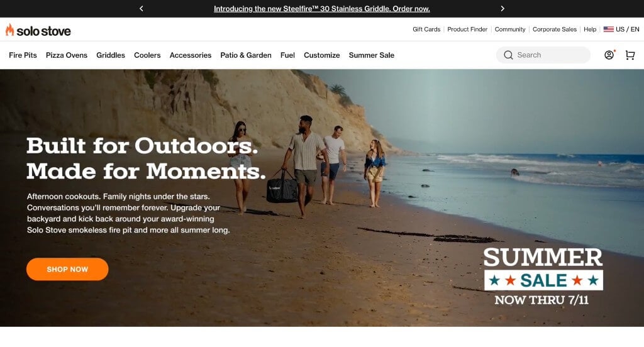
Task: Go to previous announcement with left arrow
Action: coord(142,9)
